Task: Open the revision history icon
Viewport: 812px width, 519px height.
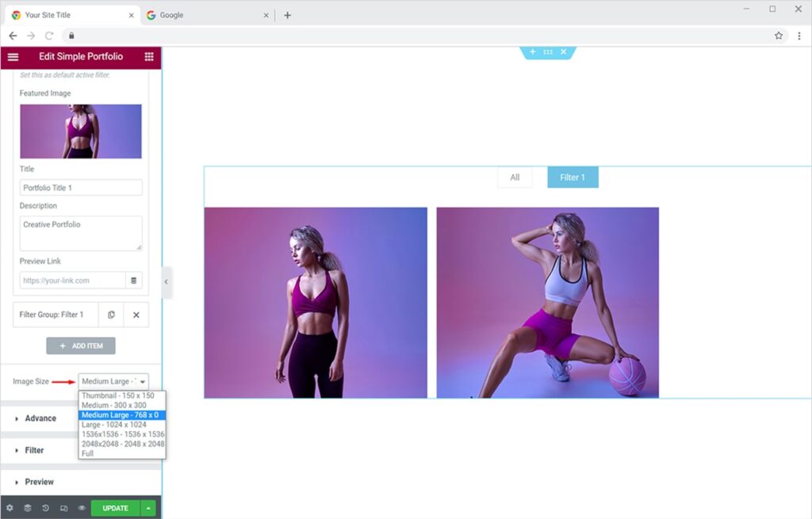Action: tap(45, 508)
